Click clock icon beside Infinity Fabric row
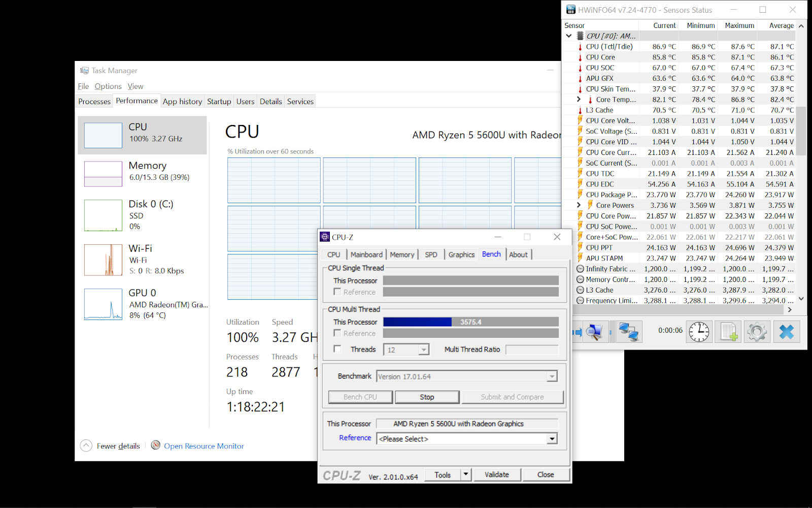Screen dimensions: 812x508 (x=580, y=269)
